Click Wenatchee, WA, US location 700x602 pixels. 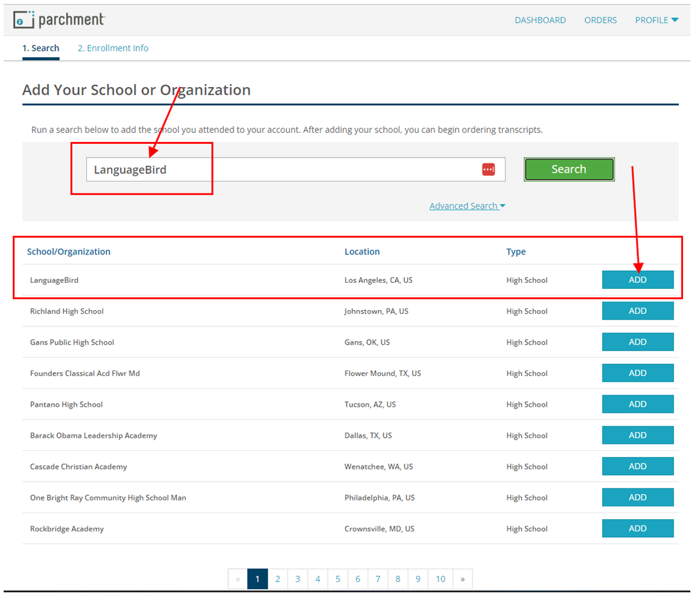[379, 467]
